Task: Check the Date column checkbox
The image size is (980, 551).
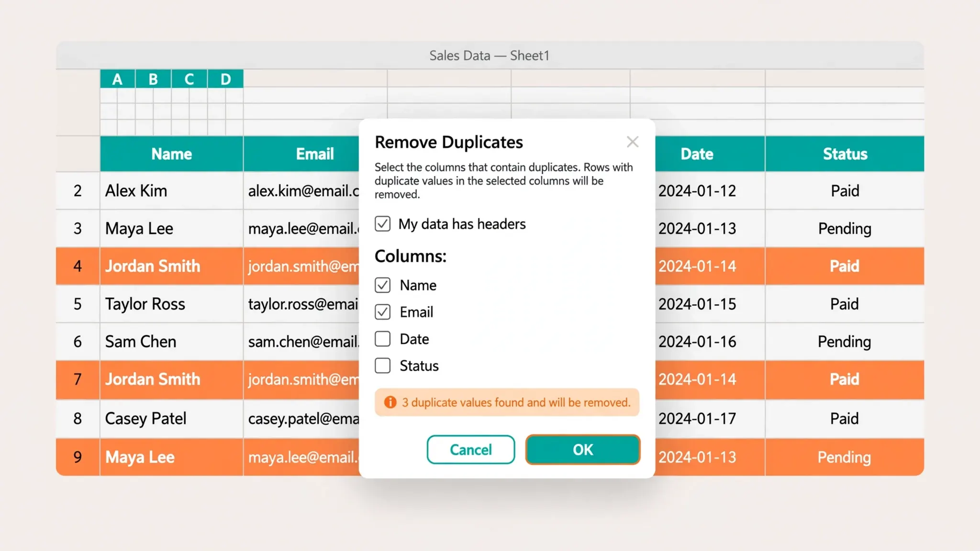Action: tap(382, 339)
